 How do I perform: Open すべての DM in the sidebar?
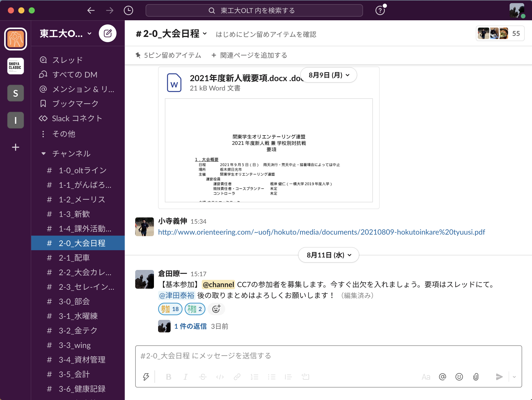click(x=78, y=74)
